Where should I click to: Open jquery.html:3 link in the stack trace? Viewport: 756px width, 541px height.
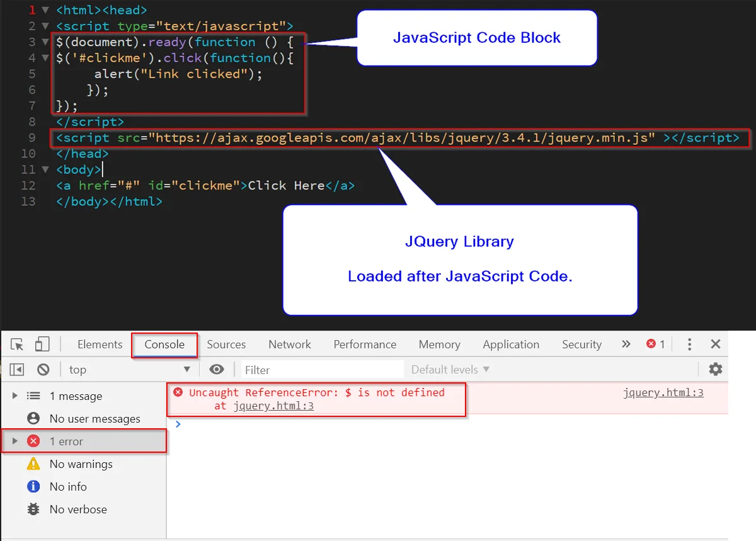click(273, 406)
